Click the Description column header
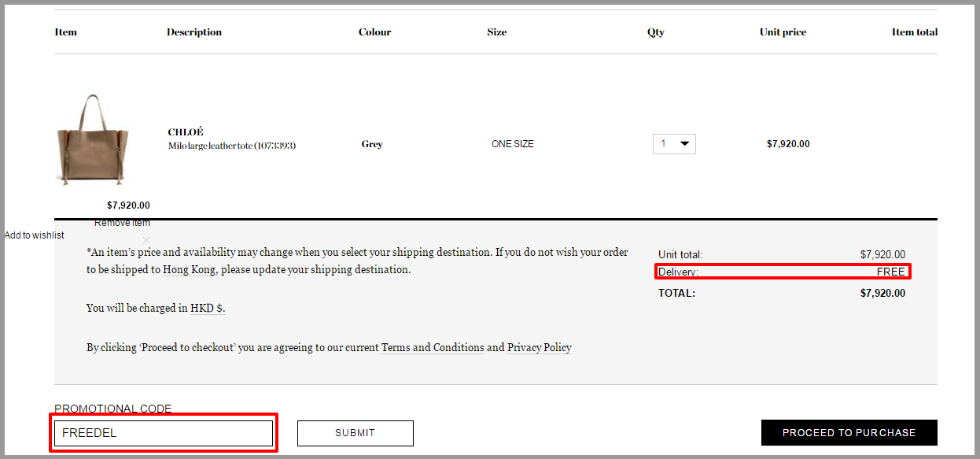 coord(194,32)
